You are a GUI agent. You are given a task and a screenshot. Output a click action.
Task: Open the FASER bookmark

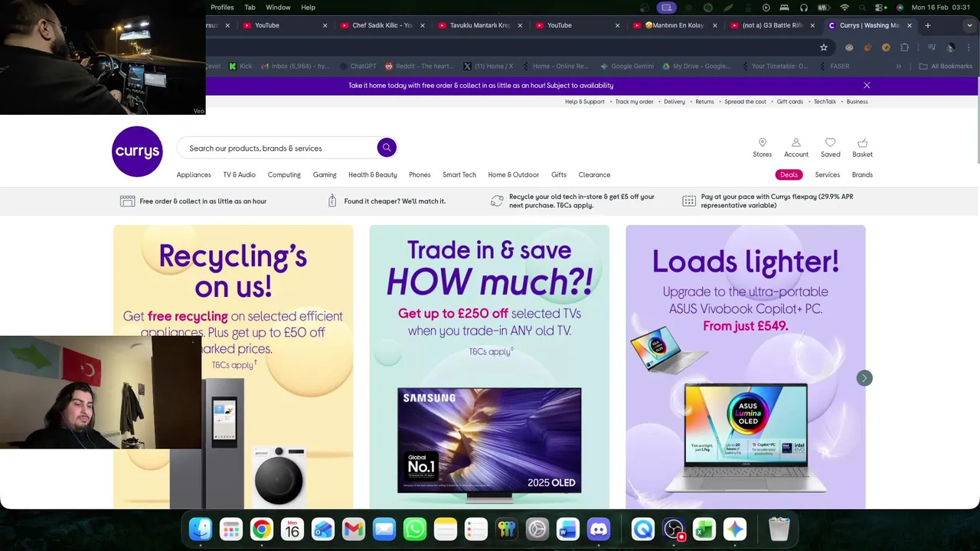pyautogui.click(x=835, y=67)
